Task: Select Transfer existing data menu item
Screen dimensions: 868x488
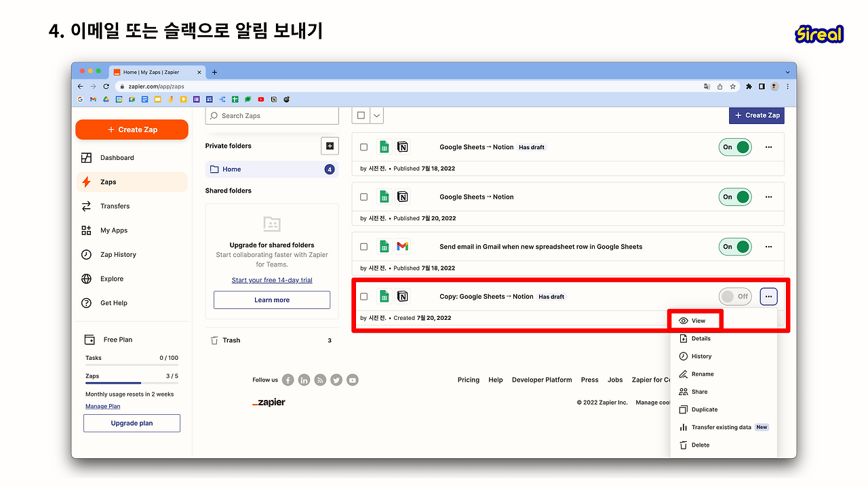Action: coord(724,428)
